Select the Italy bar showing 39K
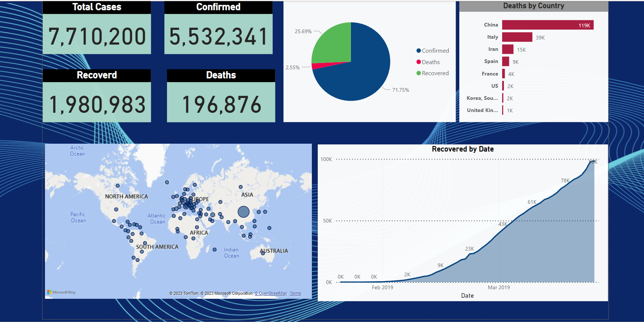 point(517,37)
